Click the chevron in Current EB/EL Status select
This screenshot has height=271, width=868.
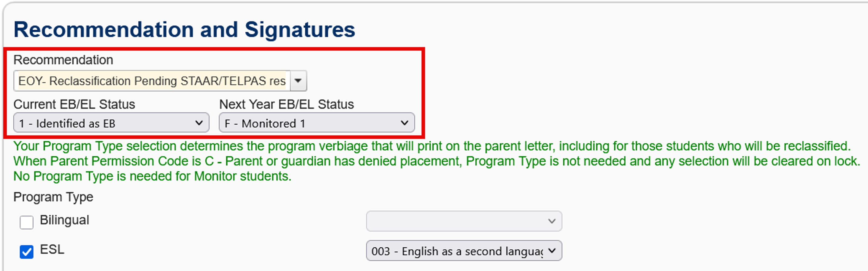tap(199, 123)
